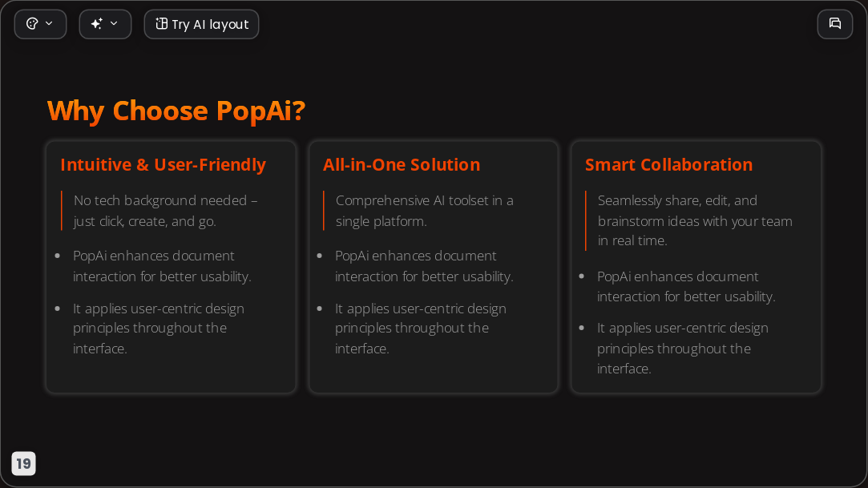
Task: Click the second bullet in Intuitive & User-Friendly card
Action: pyautogui.click(x=159, y=328)
